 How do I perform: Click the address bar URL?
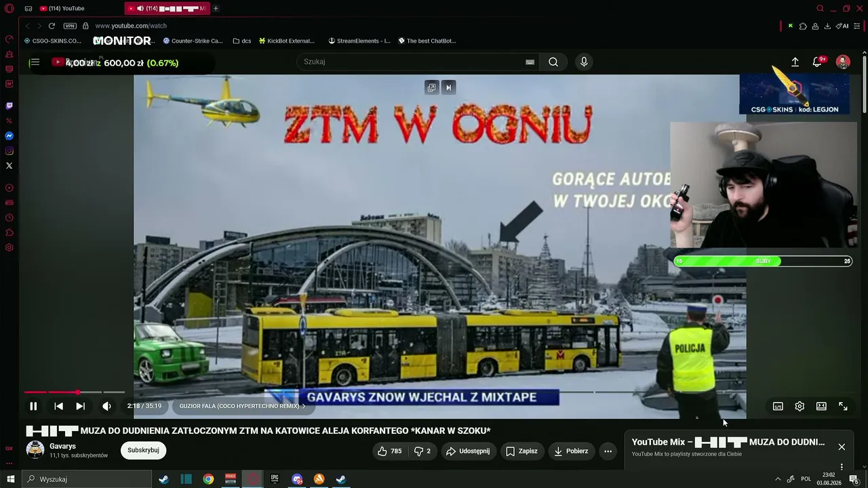[131, 26]
